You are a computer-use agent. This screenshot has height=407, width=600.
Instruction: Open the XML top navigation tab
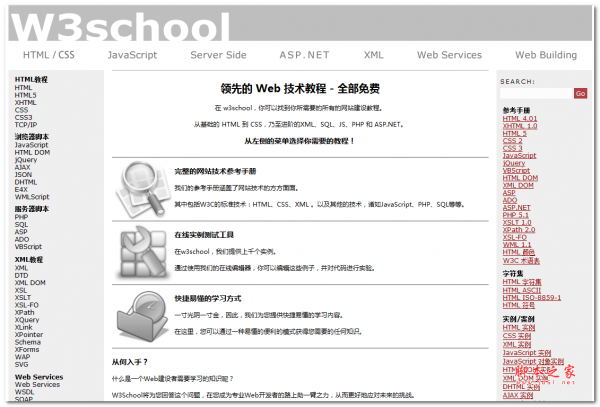point(373,55)
